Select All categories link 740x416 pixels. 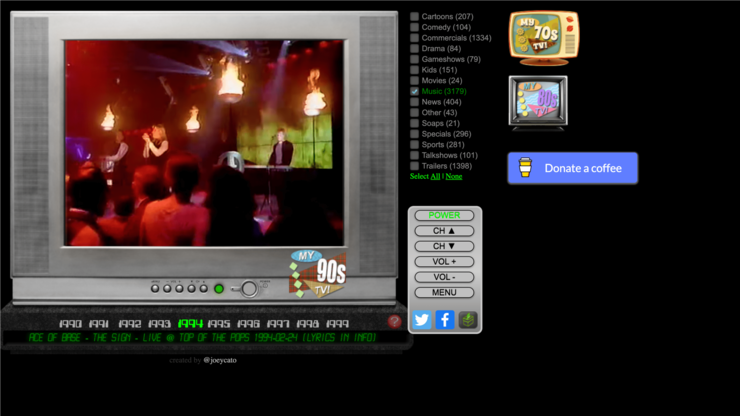point(435,176)
